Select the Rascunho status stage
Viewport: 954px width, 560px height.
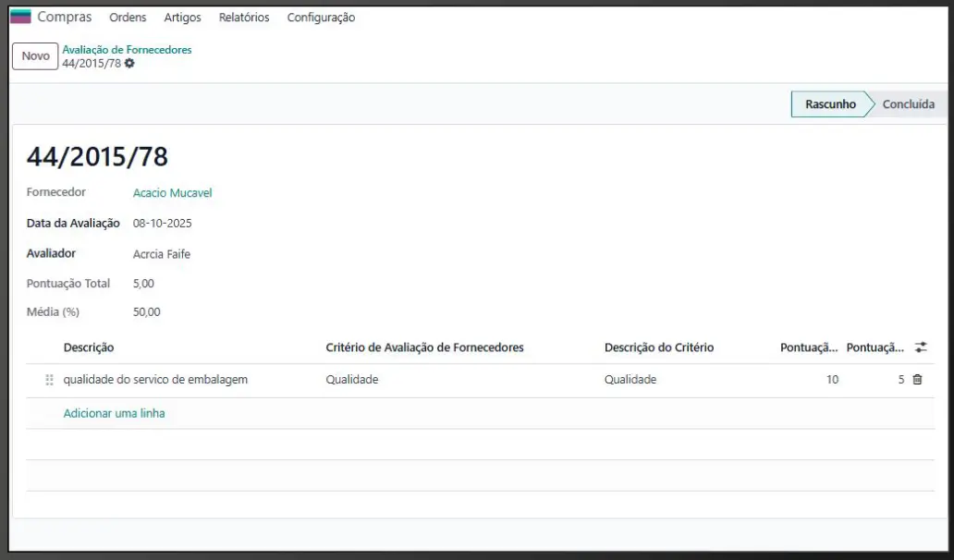point(830,104)
